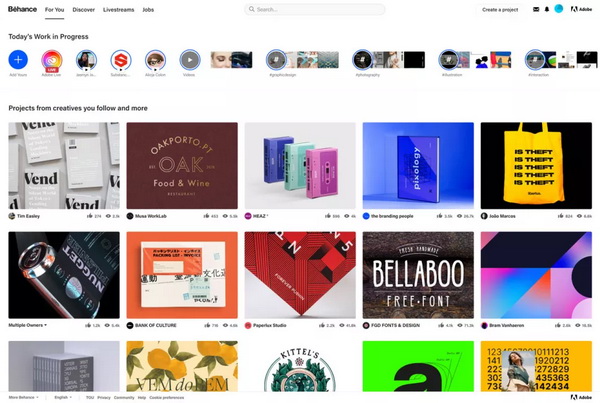Open the English language dropdown

(x=63, y=398)
